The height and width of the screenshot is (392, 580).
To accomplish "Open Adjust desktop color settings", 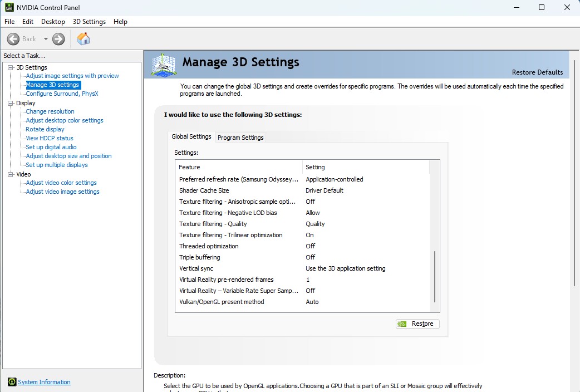I will click(x=65, y=120).
